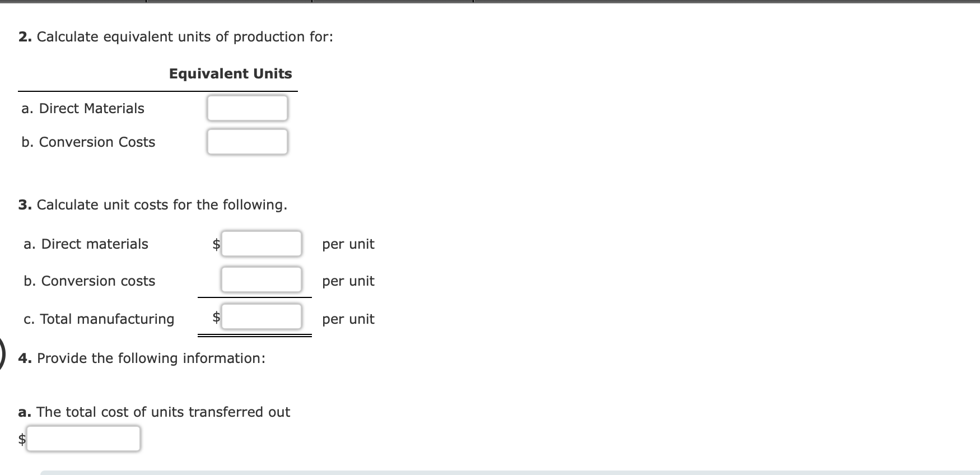Click the total cost transferred out input
The height and width of the screenshot is (475, 980).
pyautogui.click(x=83, y=439)
